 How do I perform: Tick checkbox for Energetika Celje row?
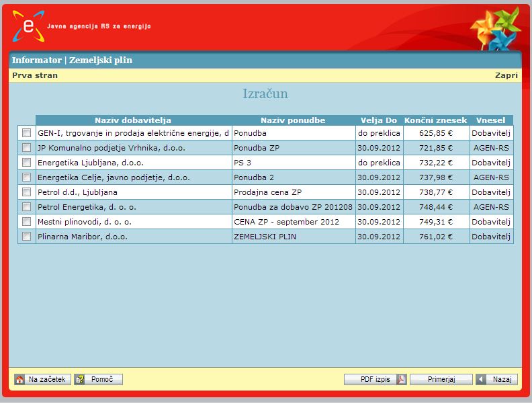26,177
